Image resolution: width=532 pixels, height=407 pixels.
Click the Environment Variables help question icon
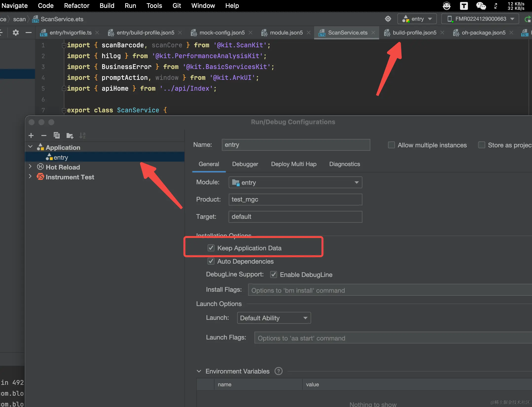pos(279,371)
